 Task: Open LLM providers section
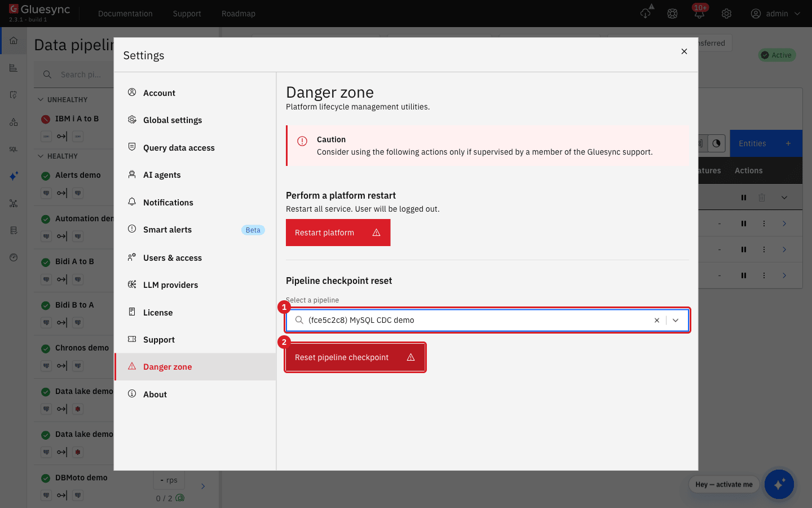[195, 285]
